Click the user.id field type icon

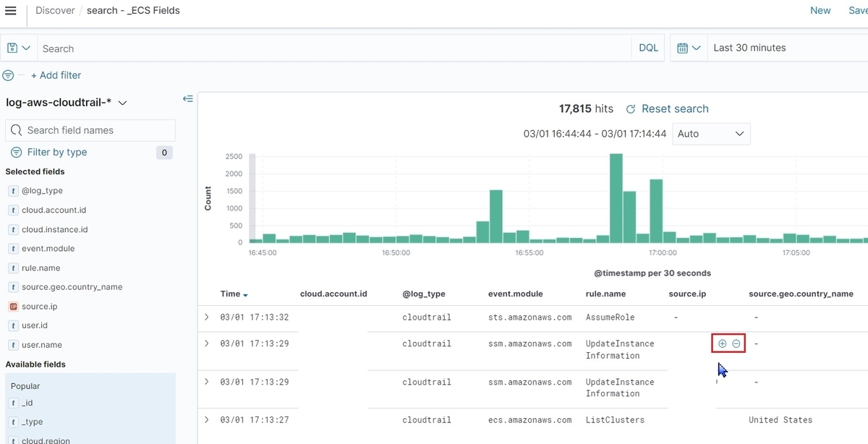13,325
